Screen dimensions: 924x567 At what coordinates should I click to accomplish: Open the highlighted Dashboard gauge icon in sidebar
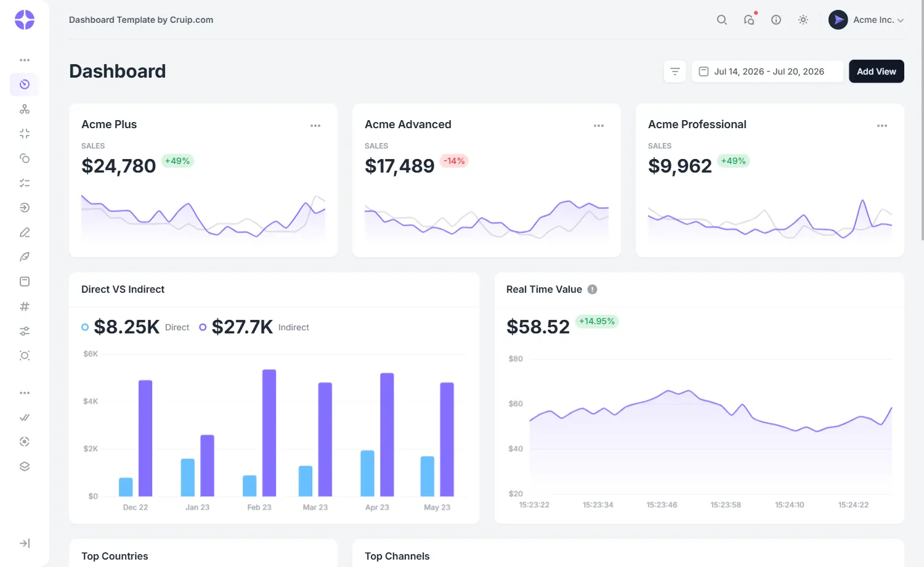(x=25, y=84)
